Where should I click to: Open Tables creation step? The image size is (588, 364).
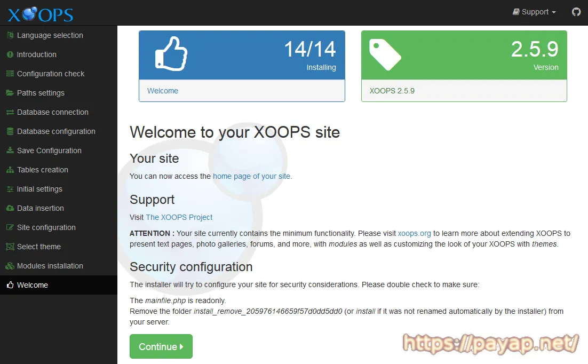59,170
